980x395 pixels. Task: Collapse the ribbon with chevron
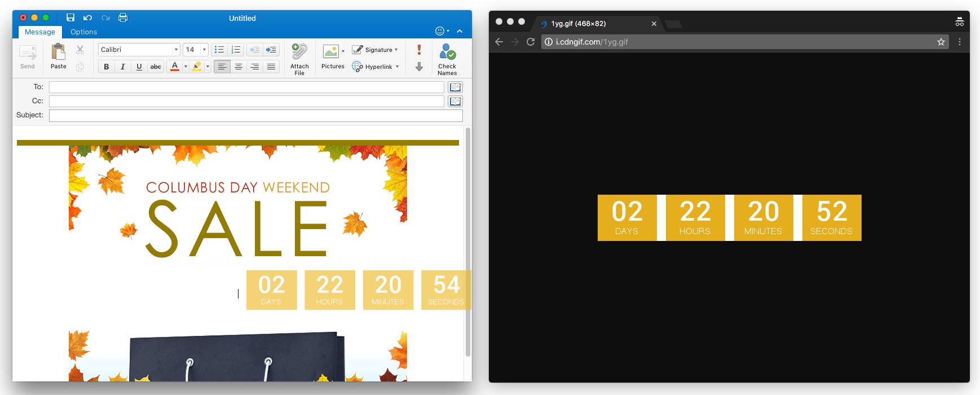click(x=460, y=31)
